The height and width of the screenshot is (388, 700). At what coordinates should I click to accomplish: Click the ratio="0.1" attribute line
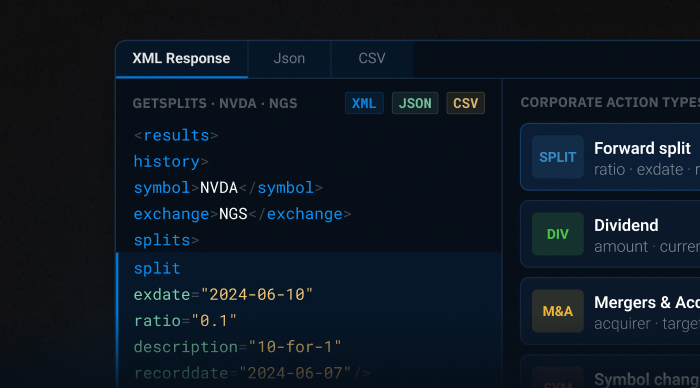click(x=185, y=321)
